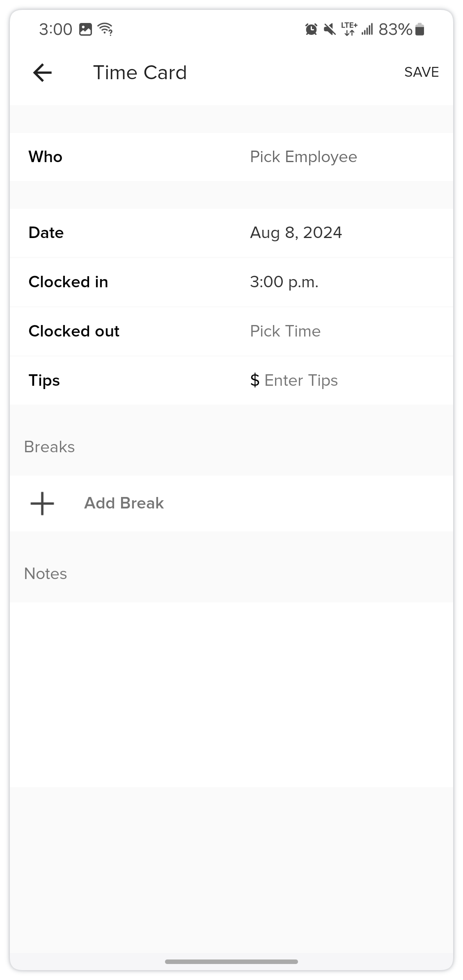Tap the Who row label
Viewport: 463px width, 980px height.
tap(46, 157)
